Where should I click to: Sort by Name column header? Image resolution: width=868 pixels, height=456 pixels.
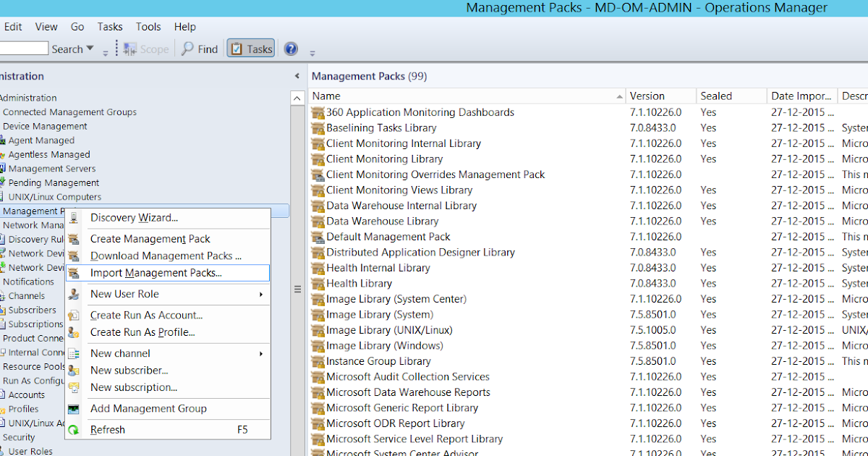[x=468, y=96]
